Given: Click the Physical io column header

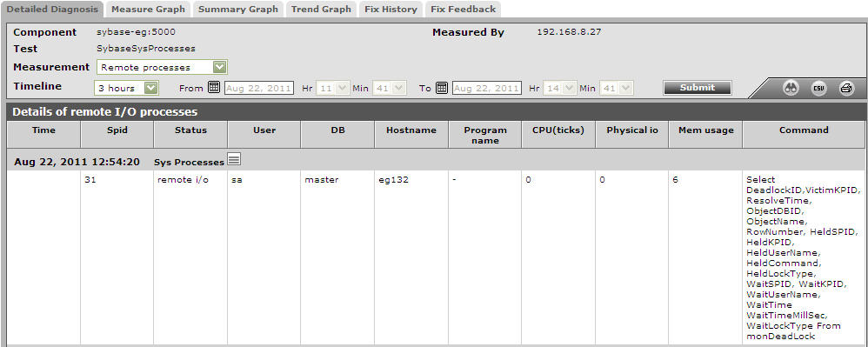Looking at the screenshot, I should (632, 135).
